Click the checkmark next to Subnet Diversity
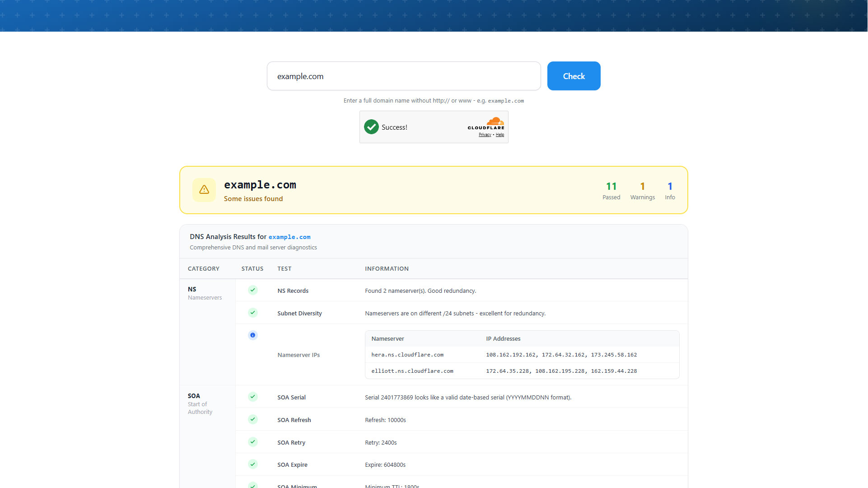Screen dimensions: 868x488 (252, 313)
